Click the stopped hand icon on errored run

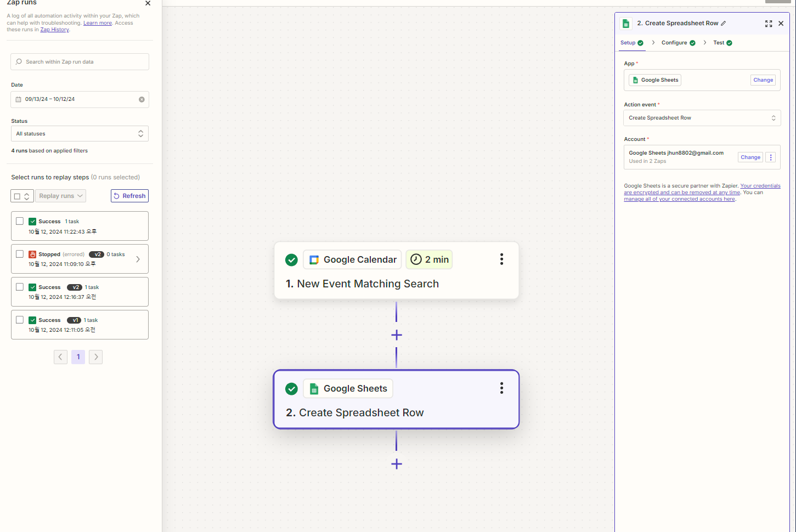tap(32, 254)
